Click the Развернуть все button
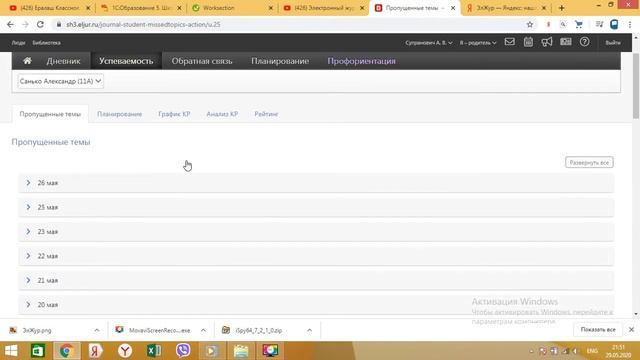The image size is (640, 360). (589, 162)
